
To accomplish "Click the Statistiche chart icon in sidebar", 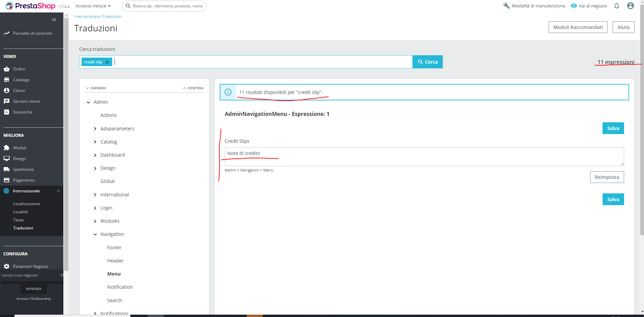I will coord(6,112).
